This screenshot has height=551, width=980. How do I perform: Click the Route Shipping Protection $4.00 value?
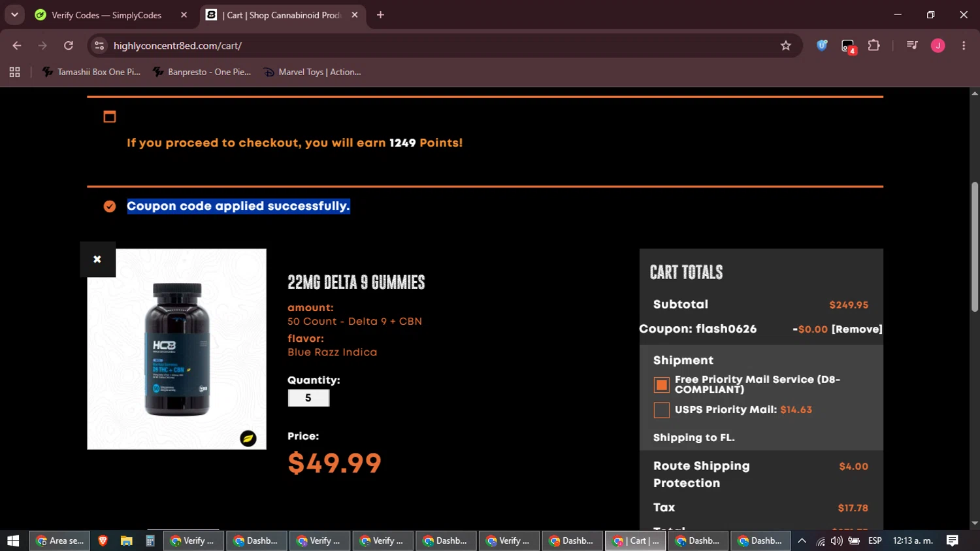(853, 467)
